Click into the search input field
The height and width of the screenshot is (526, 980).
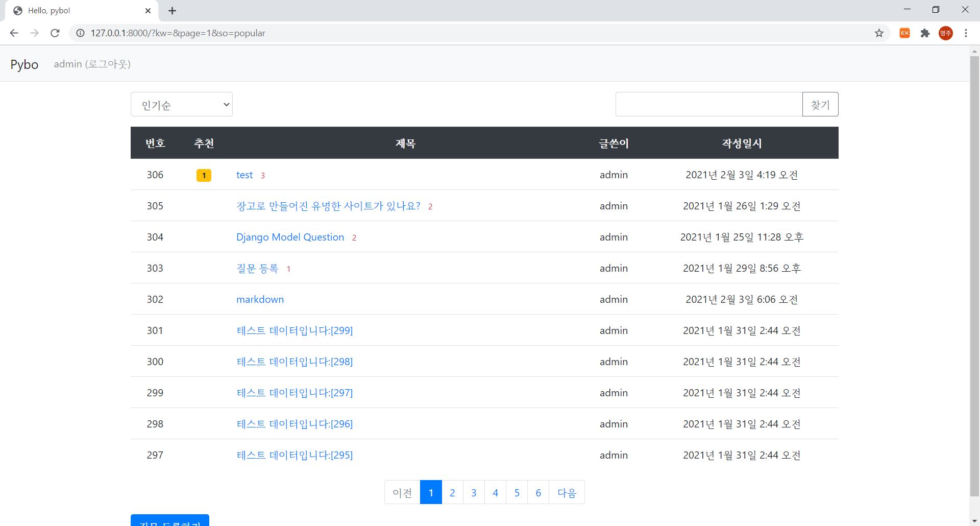[x=708, y=104]
